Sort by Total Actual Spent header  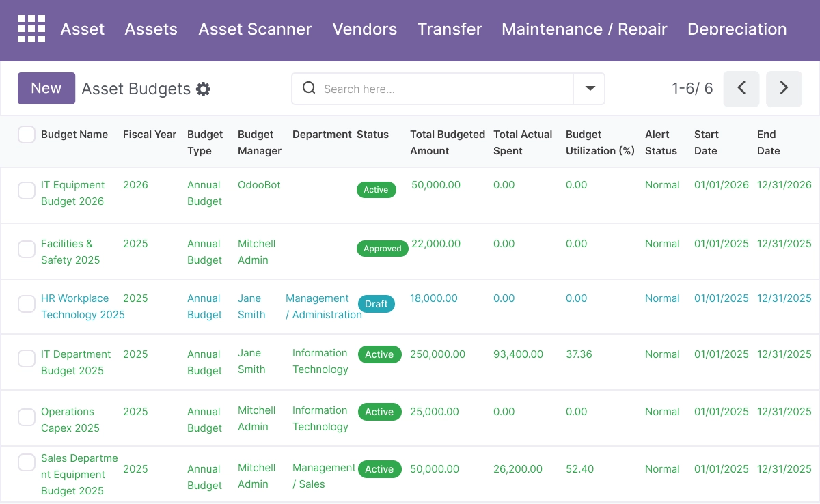[x=523, y=143]
